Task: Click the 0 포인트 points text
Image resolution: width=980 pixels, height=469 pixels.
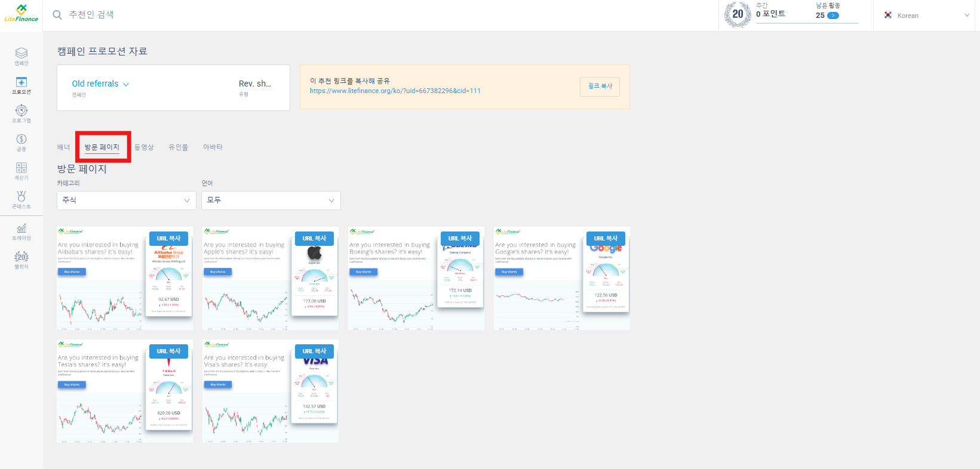Action: coord(770,14)
